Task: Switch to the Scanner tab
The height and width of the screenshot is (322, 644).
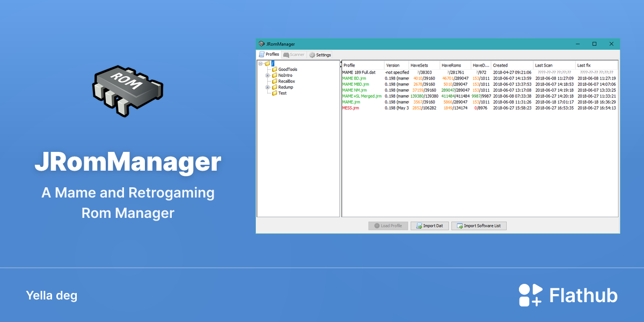Action: (294, 55)
